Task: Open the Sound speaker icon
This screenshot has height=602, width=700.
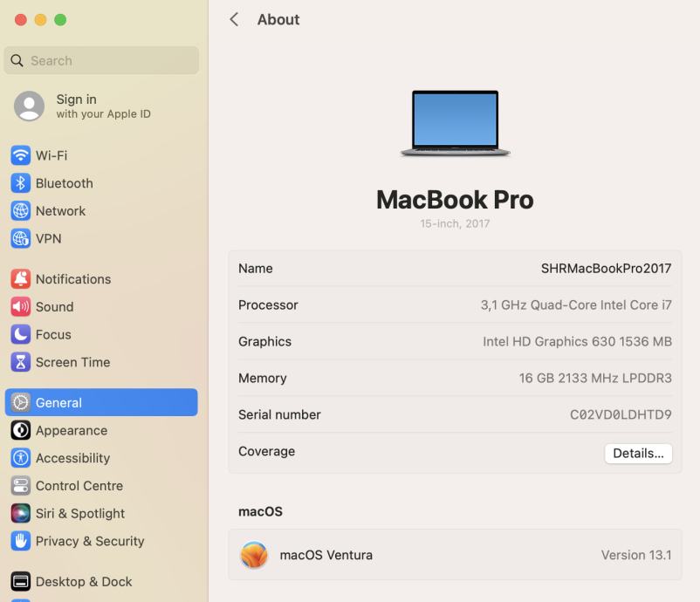Action: pyautogui.click(x=21, y=306)
